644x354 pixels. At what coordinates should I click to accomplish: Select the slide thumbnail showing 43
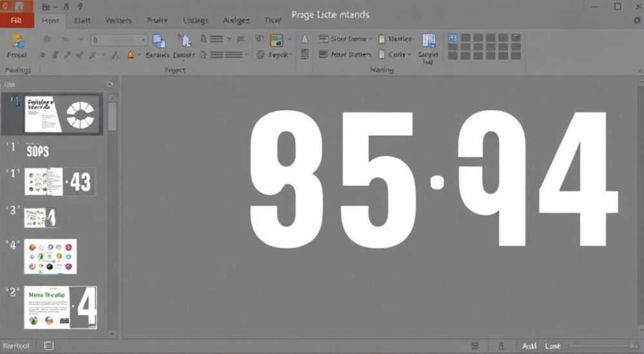click(x=60, y=181)
